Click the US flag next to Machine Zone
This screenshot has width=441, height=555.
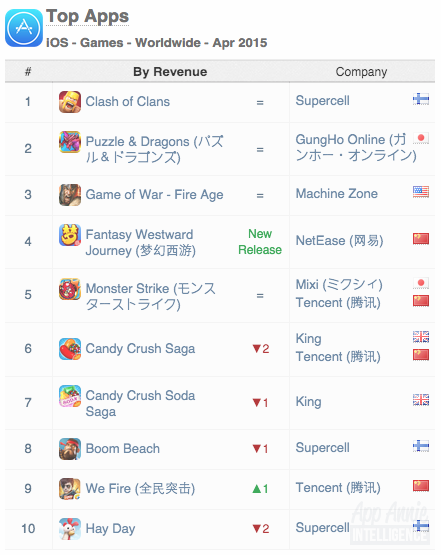(x=421, y=191)
